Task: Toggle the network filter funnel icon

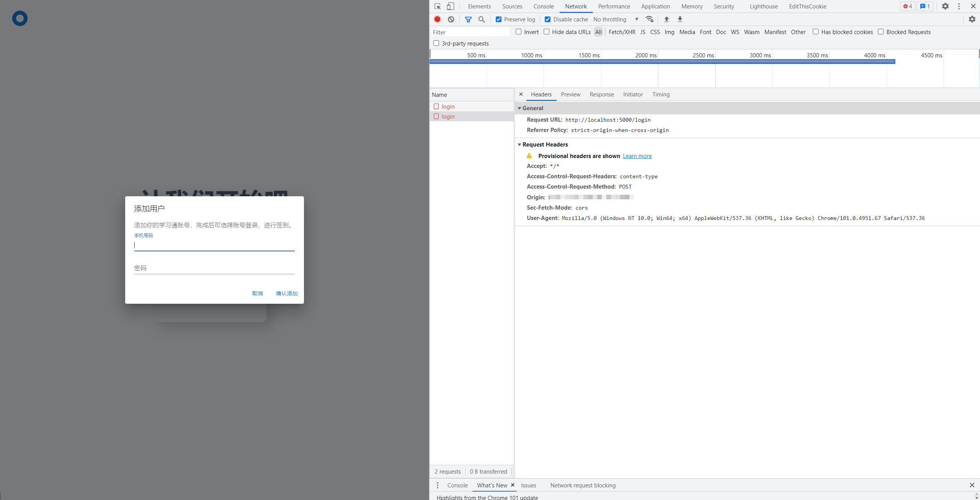Action: (x=468, y=19)
